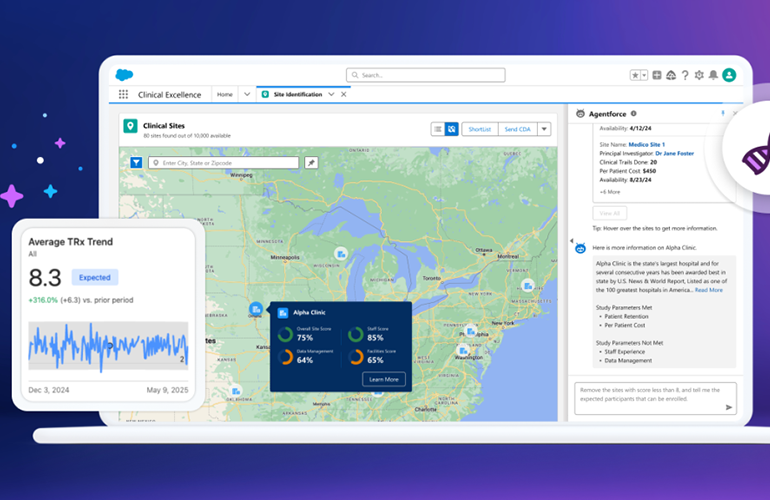The image size is (770, 500).
Task: Click the Send CDA button
Action: click(518, 129)
